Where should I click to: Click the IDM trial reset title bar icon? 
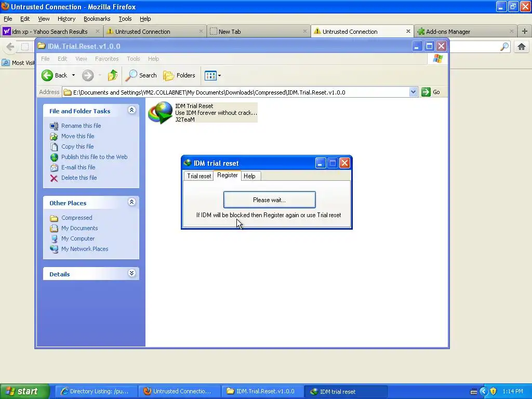187,163
